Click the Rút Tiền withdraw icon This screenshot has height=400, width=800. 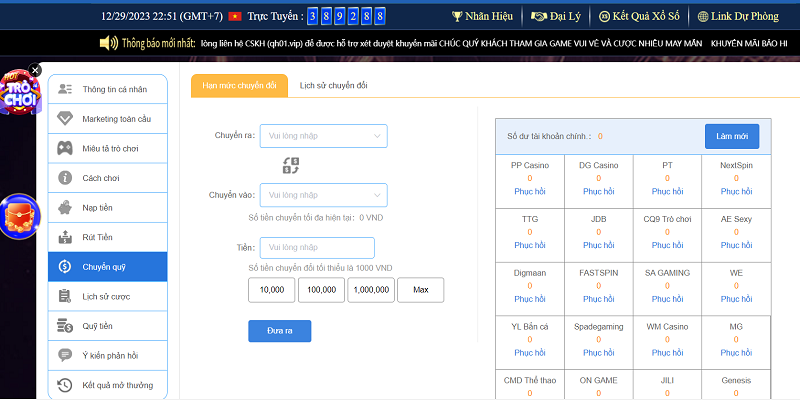65,237
